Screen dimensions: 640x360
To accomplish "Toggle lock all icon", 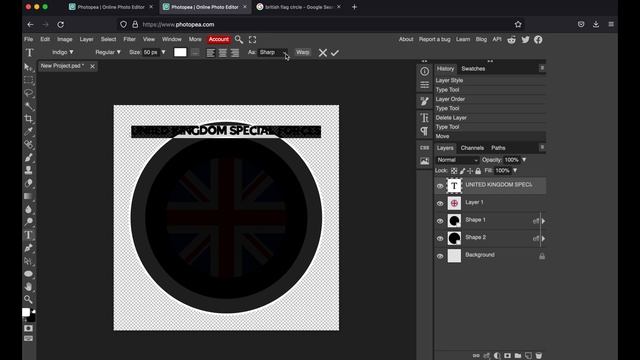I will pyautogui.click(x=478, y=171).
